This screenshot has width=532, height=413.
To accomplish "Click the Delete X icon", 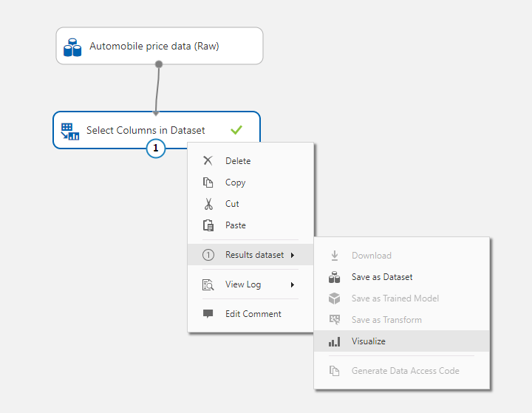I will point(208,160).
